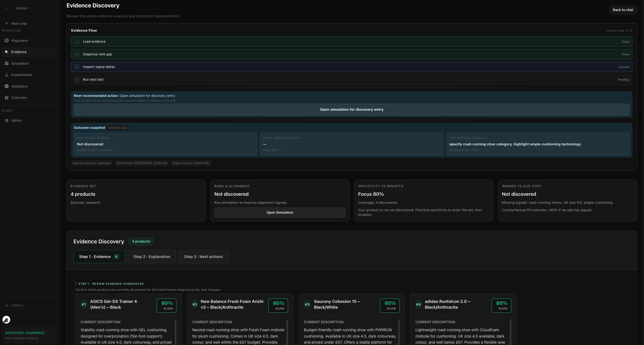Click the Overview grid icon

[x=7, y=98]
